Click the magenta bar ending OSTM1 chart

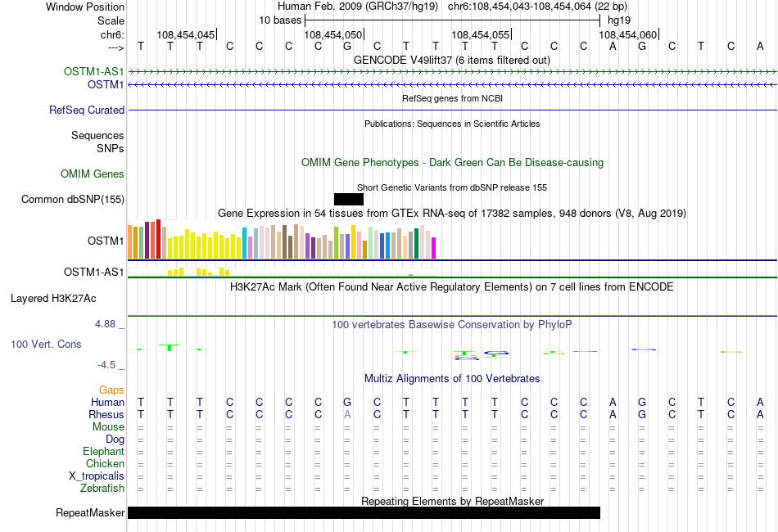tap(433, 248)
